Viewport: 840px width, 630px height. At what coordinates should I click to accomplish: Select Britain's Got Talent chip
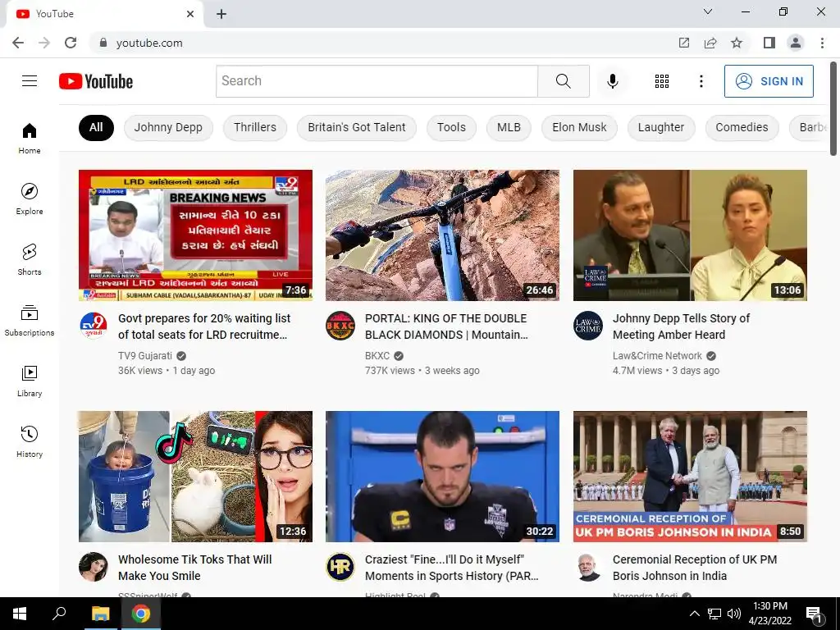357,127
